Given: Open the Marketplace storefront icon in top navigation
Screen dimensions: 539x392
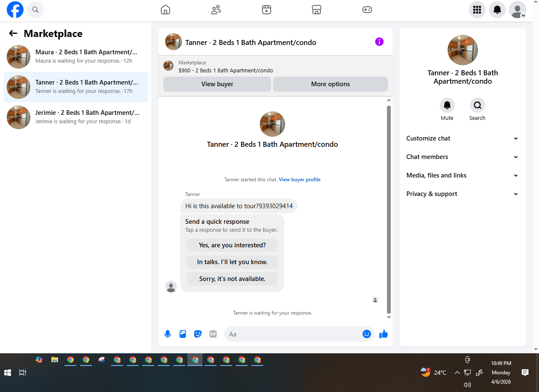Looking at the screenshot, I should coord(317,10).
